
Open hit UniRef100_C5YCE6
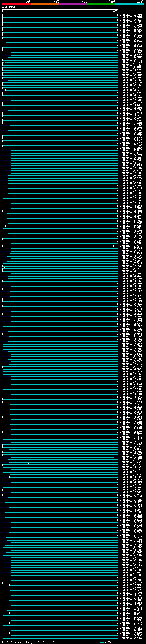[x=131, y=50]
